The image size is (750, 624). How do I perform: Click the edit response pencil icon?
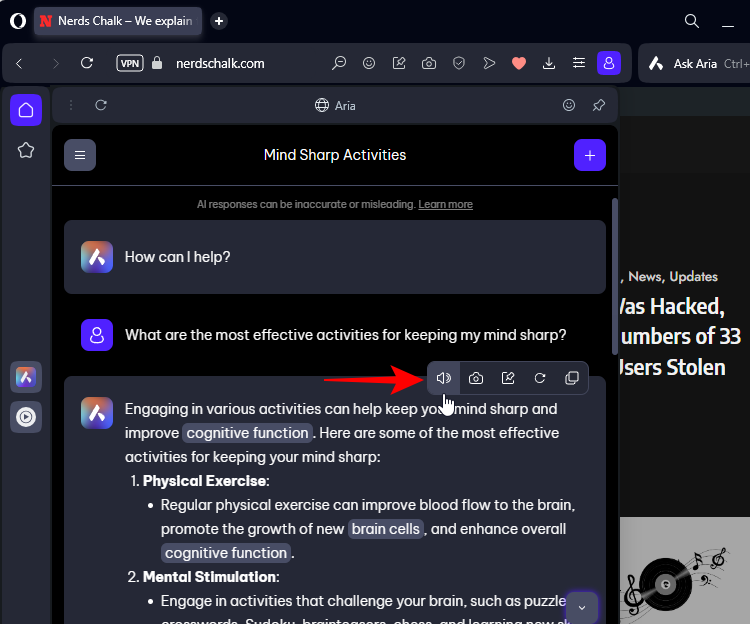508,378
